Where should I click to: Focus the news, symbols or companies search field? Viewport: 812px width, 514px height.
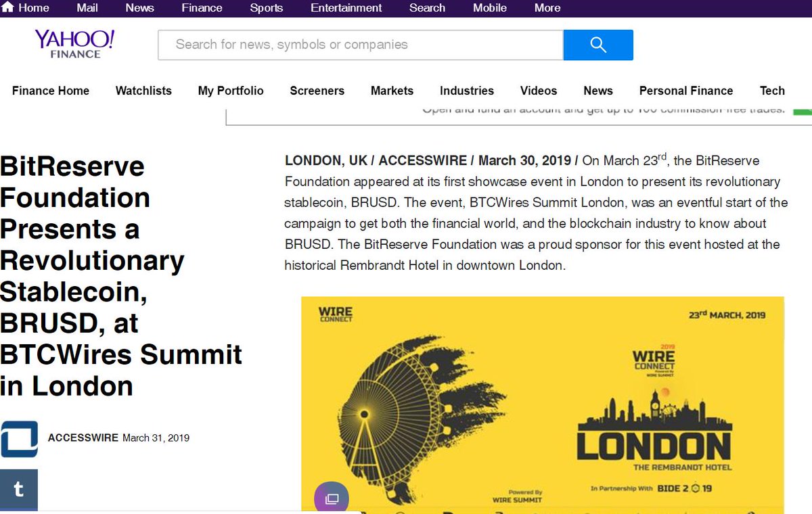[x=361, y=45]
